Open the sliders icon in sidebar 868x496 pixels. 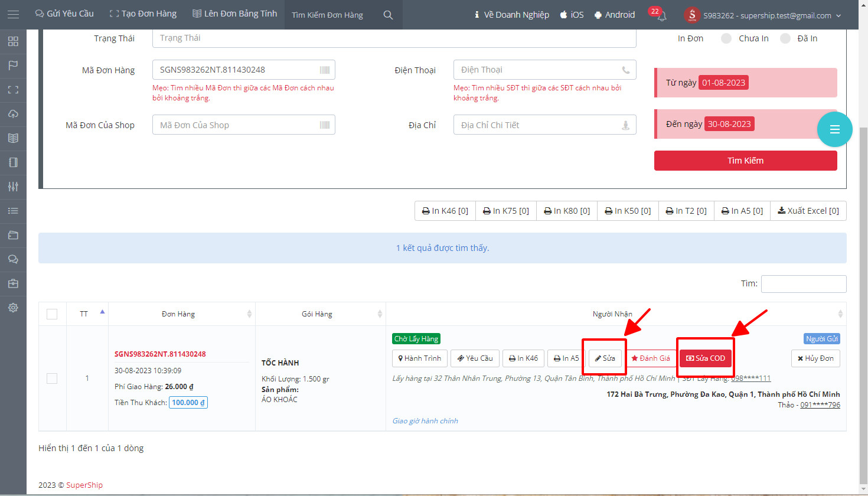pos(13,187)
